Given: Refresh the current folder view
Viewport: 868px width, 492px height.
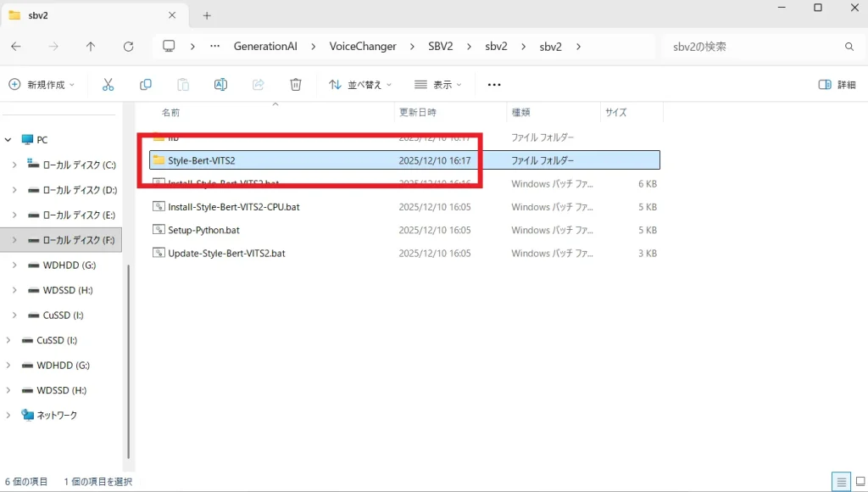Looking at the screenshot, I should click(x=128, y=47).
